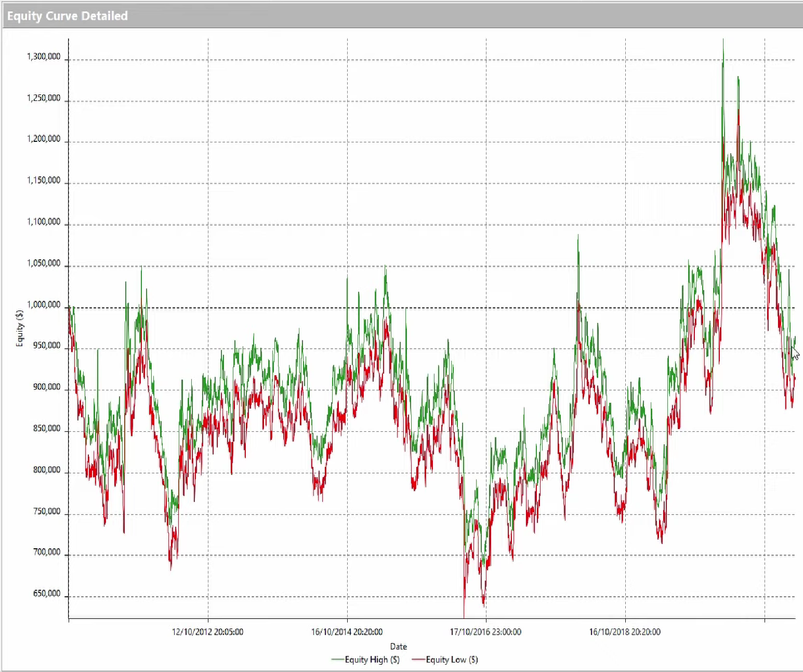
Task: Click the 650,000 axis tick value
Action: coord(47,592)
